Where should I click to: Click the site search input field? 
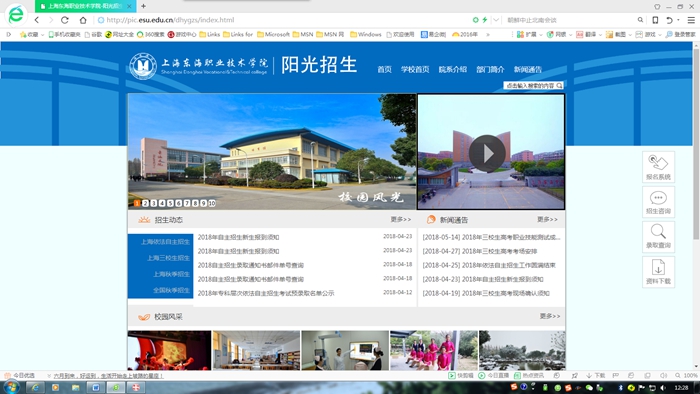[x=530, y=86]
